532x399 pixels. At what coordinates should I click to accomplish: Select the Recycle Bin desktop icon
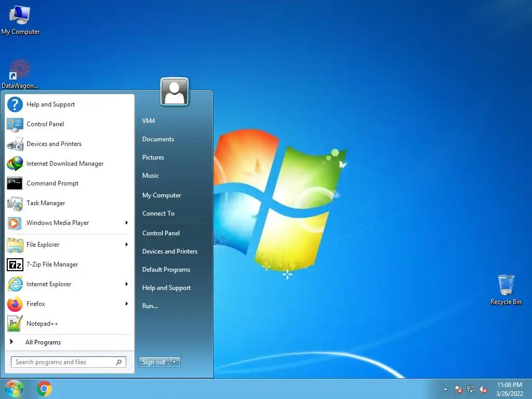[x=506, y=290]
